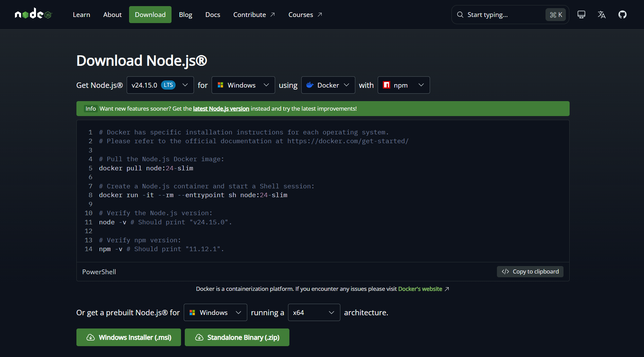Open the language selector icon
This screenshot has width=644, height=357.
[x=602, y=15]
